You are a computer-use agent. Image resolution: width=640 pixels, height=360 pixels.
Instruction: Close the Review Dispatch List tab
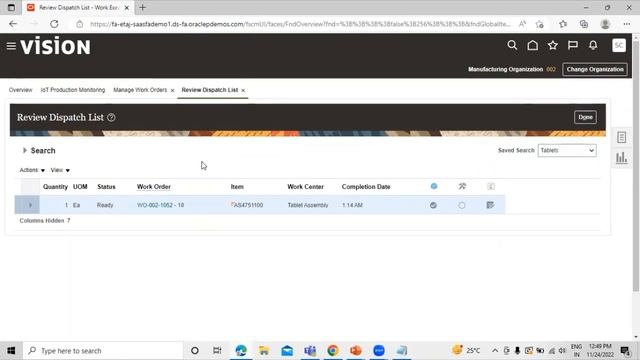coord(243,90)
